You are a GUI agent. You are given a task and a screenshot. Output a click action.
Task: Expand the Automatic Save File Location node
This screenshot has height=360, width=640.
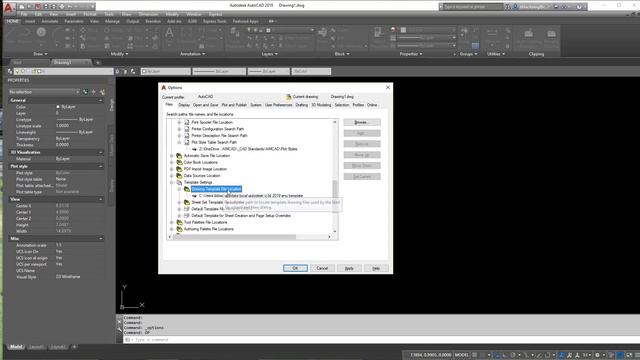point(172,156)
